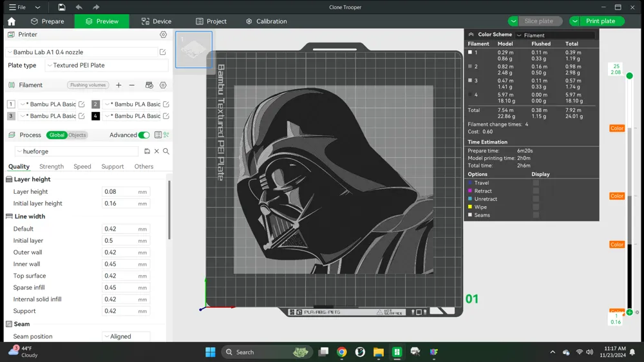This screenshot has width=644, height=362.
Task: Toggle Retract display checkbox
Action: [536, 191]
